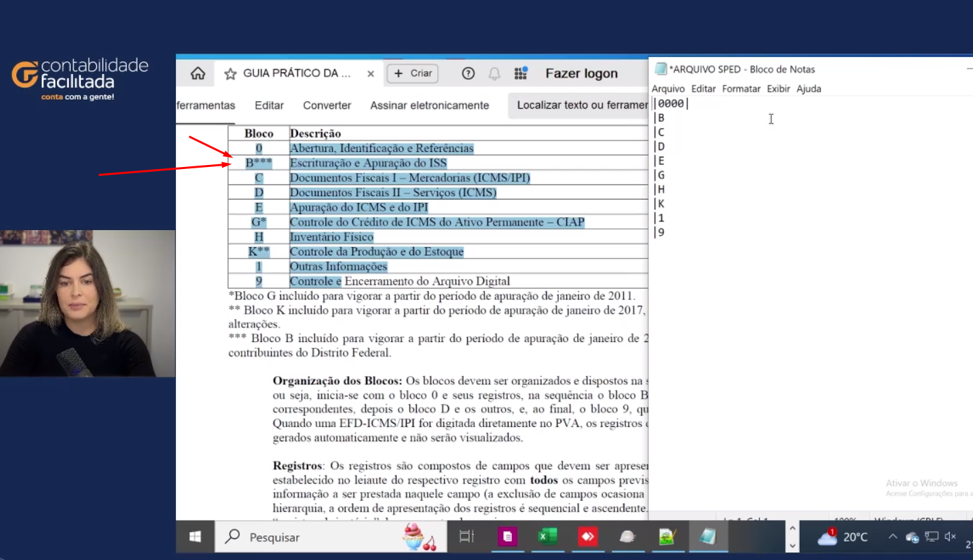Click Fazer logon in Acrobat
Viewport: 973px width, 560px height.
coord(582,73)
